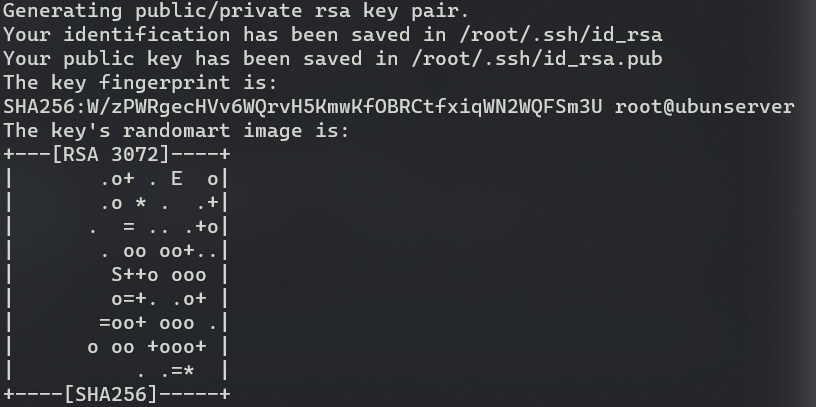Click the /root/.ssh/id_rsa path

point(560,35)
